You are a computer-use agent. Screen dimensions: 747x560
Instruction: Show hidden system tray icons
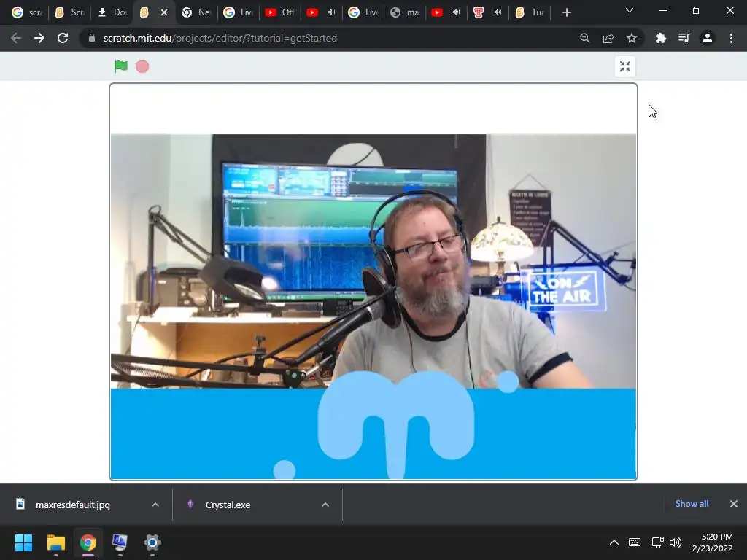(614, 542)
